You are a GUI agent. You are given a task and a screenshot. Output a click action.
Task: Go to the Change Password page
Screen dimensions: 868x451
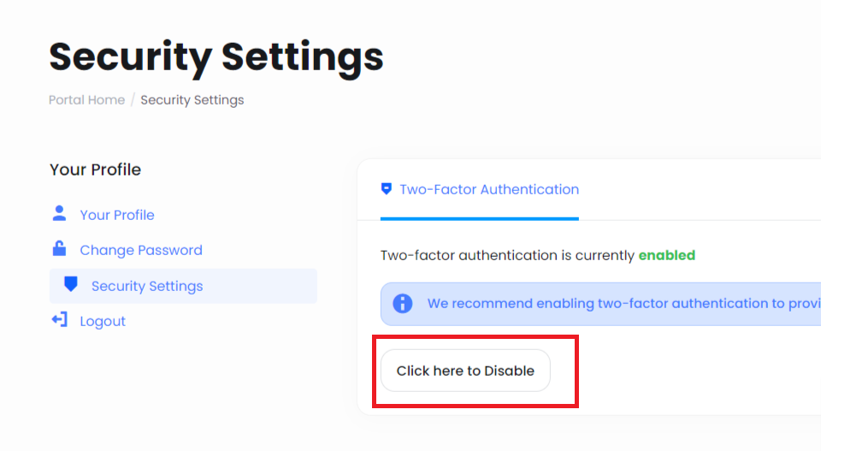141,250
